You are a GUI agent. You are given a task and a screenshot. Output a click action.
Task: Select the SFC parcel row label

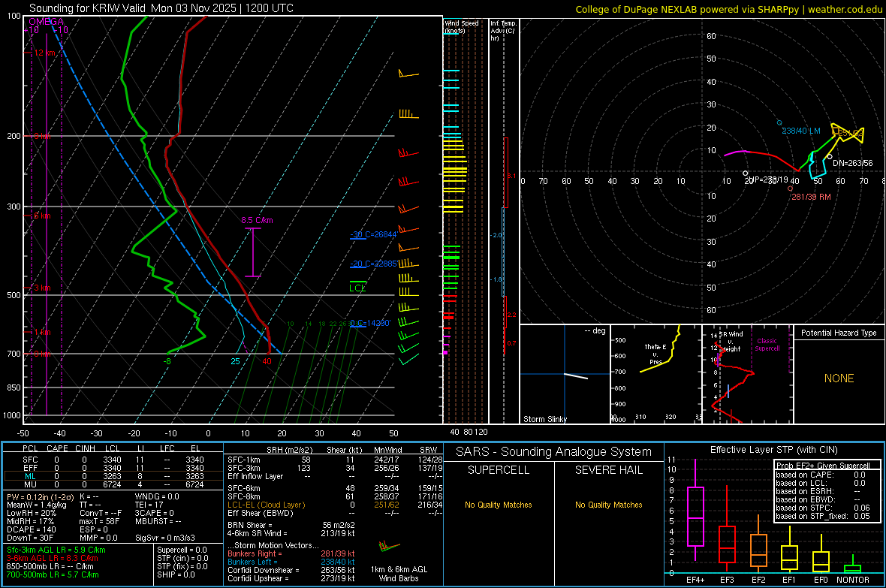pos(31,460)
